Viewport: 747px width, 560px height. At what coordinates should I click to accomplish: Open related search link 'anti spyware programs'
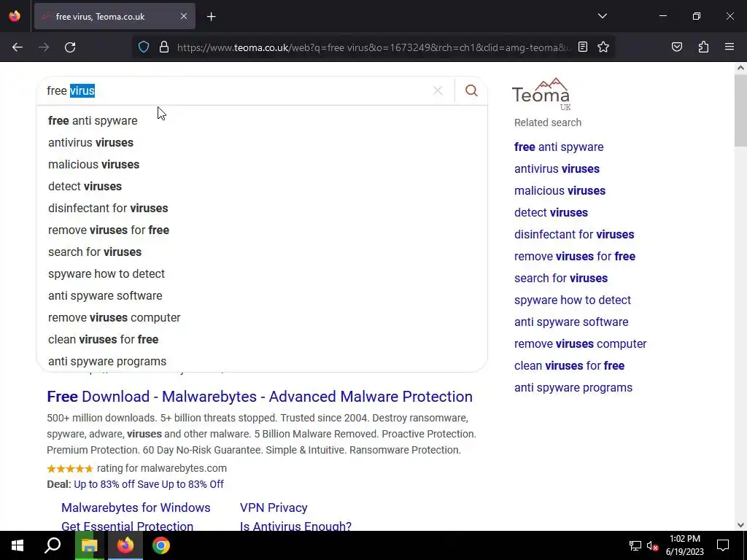573,388
